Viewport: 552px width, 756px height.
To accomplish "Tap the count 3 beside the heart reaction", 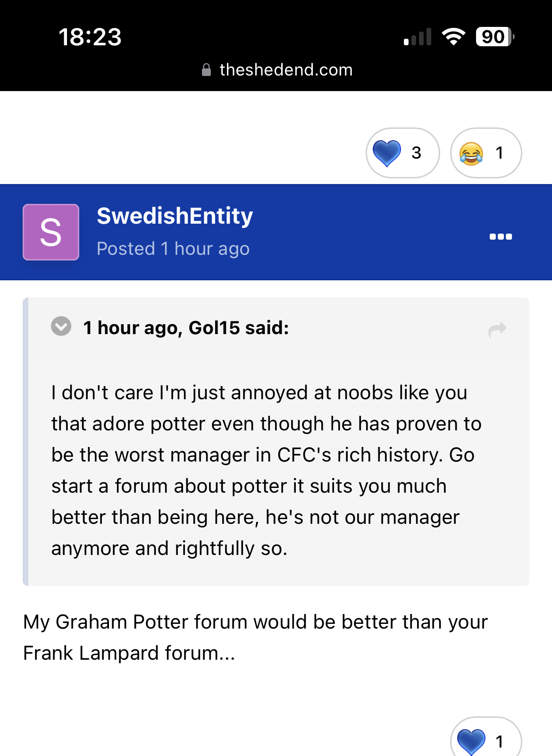I will click(416, 153).
